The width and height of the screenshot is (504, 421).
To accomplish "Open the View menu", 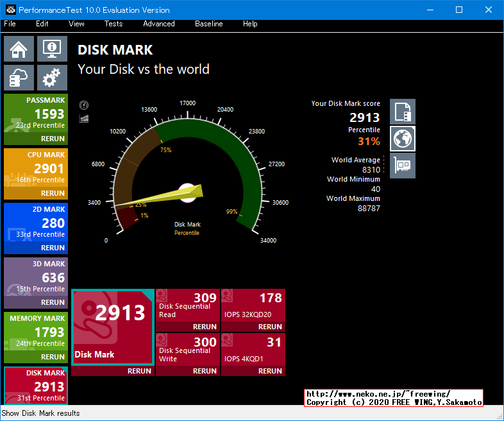I will tap(76, 24).
